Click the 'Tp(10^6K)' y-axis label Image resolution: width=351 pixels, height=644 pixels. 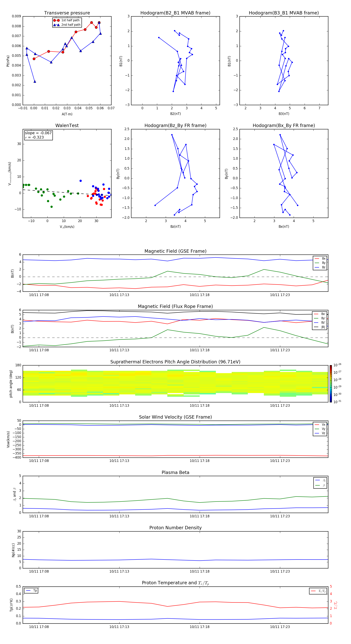(11, 605)
